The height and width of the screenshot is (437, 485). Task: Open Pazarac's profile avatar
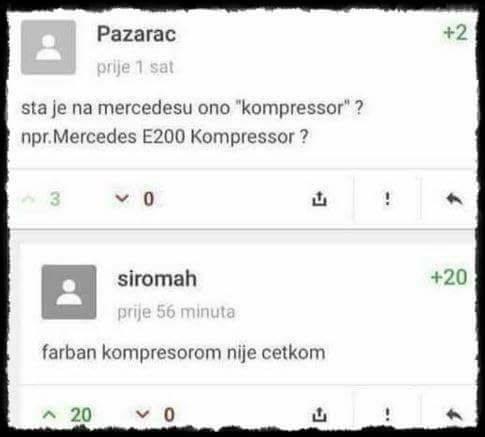point(48,47)
